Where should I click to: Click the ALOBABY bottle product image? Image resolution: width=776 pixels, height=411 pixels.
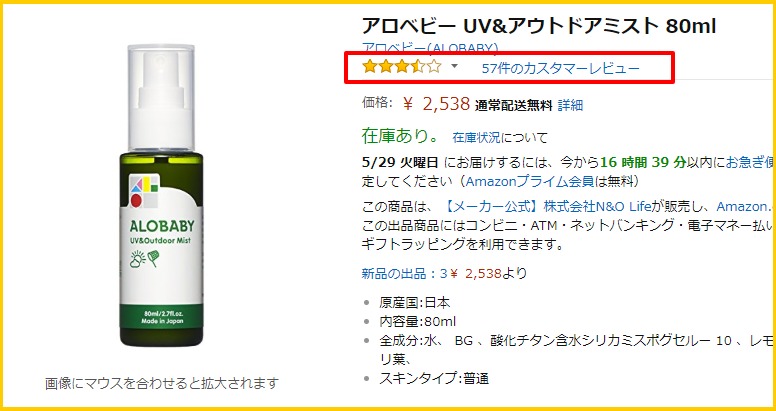[x=161, y=196]
